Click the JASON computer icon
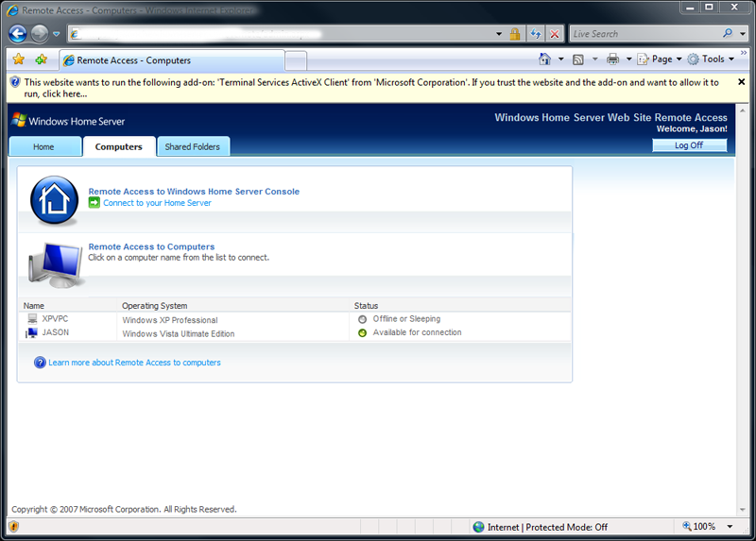This screenshot has height=541, width=756. pos(31,332)
